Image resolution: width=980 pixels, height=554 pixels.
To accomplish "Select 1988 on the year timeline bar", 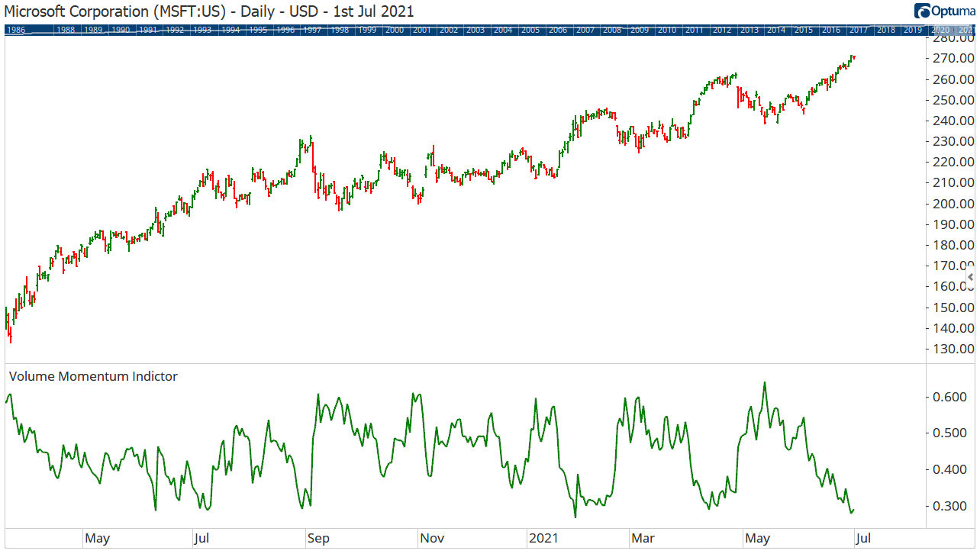I will (x=66, y=30).
